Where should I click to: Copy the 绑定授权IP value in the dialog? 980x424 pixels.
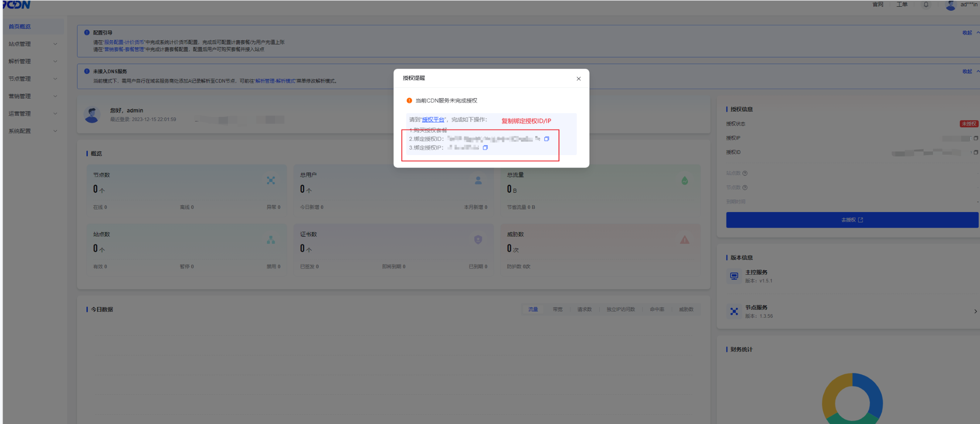pos(485,147)
